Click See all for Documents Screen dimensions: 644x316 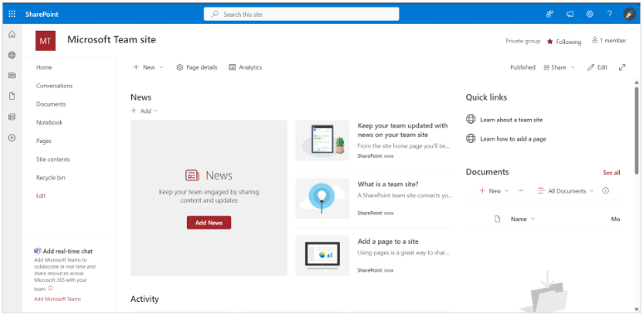point(612,173)
